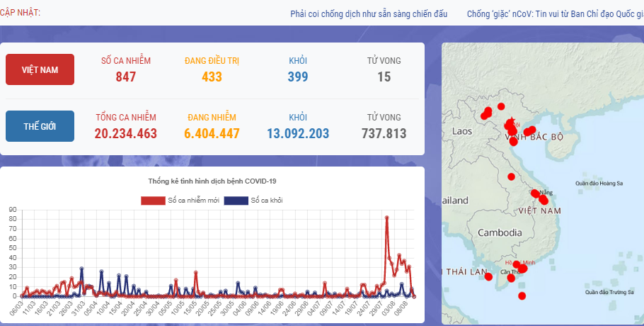The width and height of the screenshot is (644, 326).
Task: Click the red marker at Hồ Chí Minh
Action: [x=517, y=266]
